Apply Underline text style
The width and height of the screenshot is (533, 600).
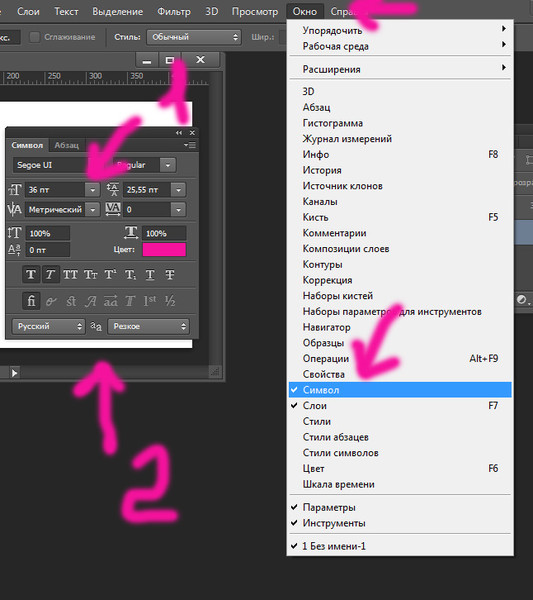click(150, 274)
